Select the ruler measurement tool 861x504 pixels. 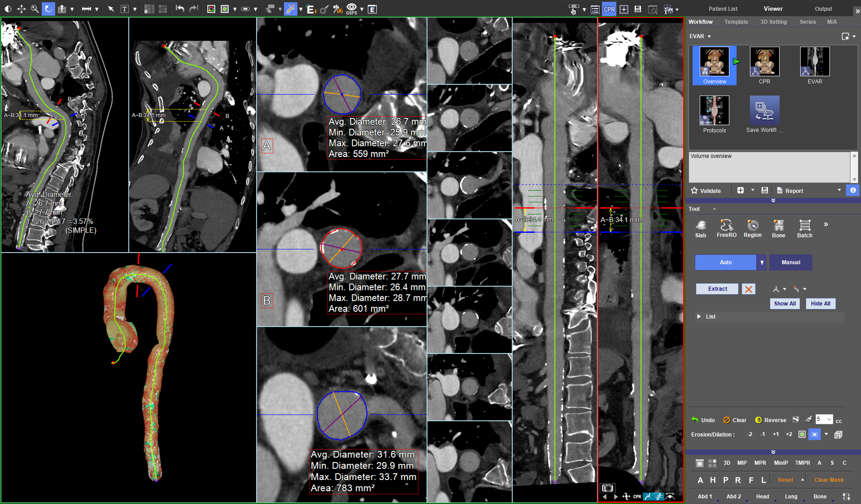(86, 9)
